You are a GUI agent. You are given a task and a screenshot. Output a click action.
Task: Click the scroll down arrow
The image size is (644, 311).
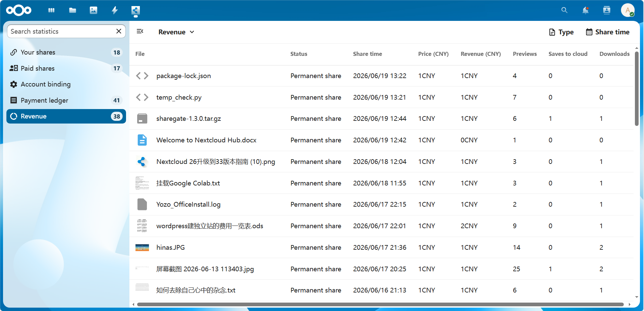click(x=637, y=297)
